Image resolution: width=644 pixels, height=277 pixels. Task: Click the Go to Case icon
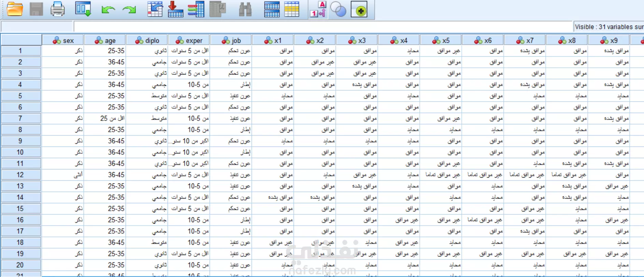(x=155, y=9)
